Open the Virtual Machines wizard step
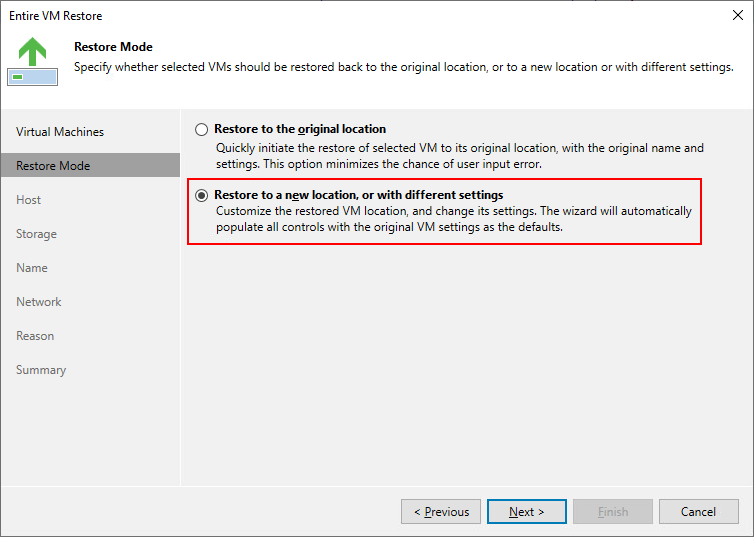754x537 pixels. tap(60, 132)
